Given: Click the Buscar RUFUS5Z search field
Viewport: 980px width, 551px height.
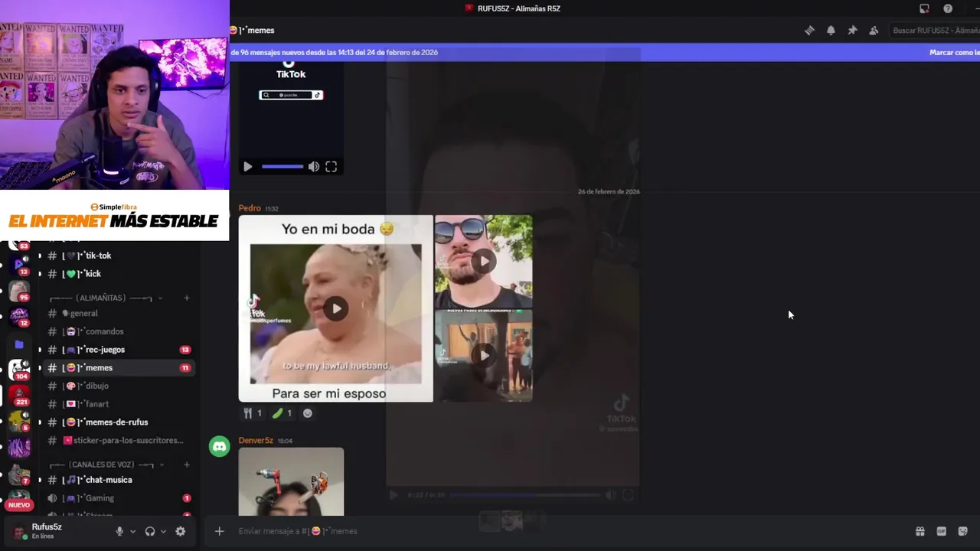Looking at the screenshot, I should click(936, 31).
